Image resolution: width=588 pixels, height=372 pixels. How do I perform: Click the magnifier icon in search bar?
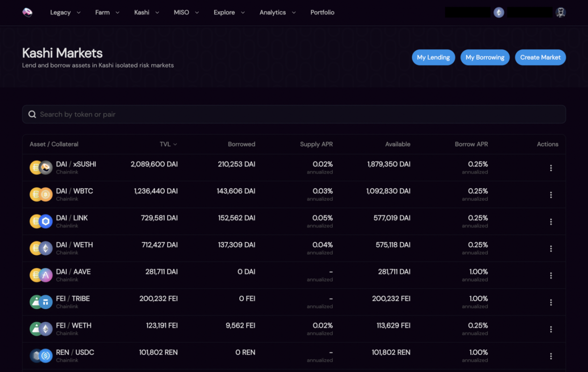(32, 114)
